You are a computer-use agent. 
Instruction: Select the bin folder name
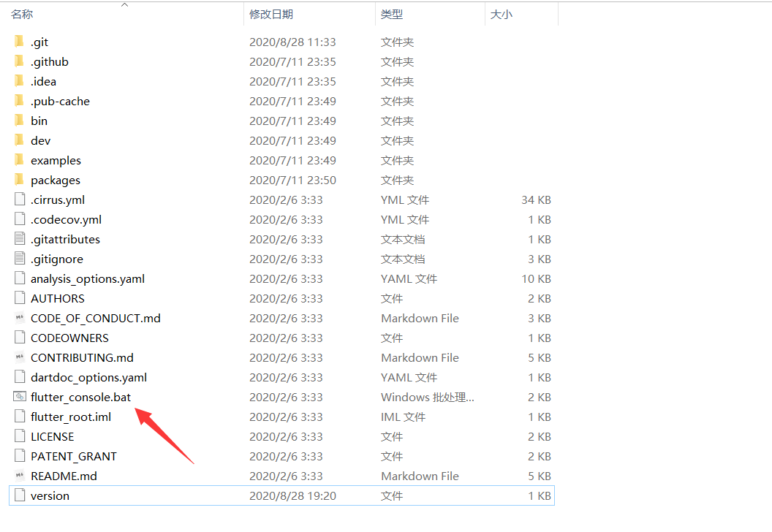coord(39,121)
